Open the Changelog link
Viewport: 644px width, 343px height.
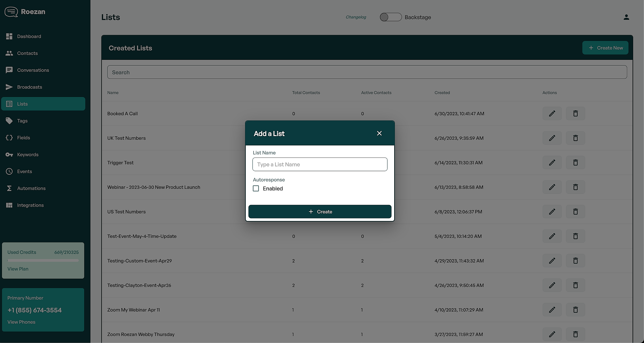356,17
